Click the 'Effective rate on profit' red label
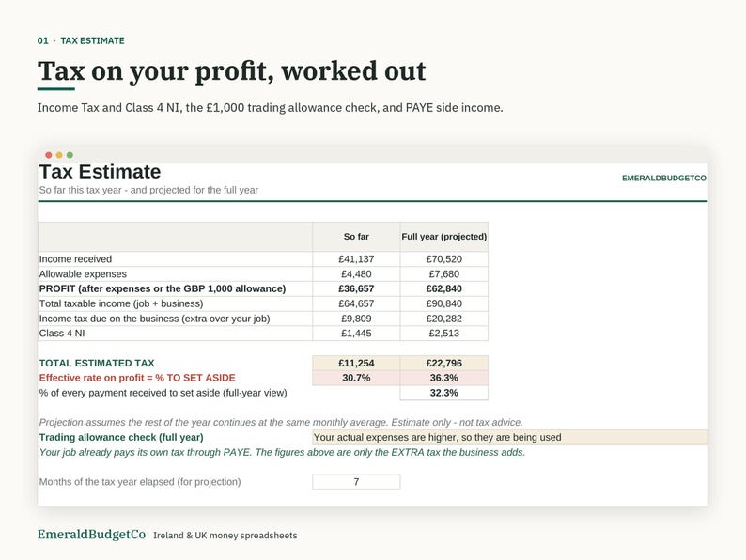 pyautogui.click(x=137, y=378)
